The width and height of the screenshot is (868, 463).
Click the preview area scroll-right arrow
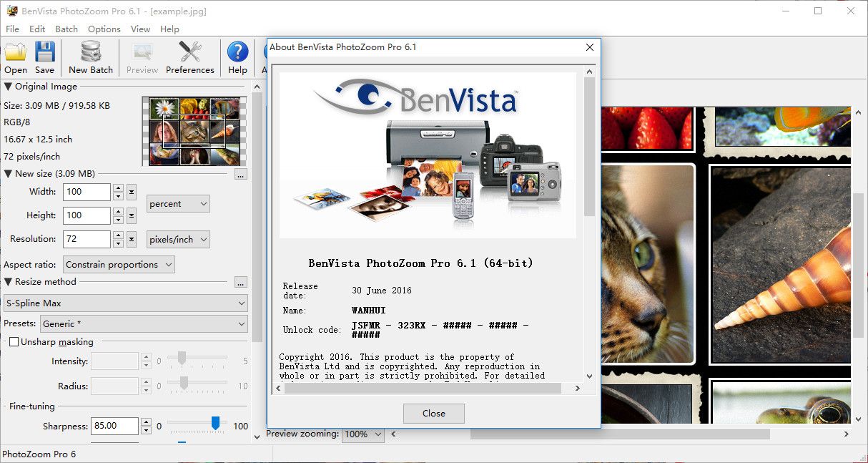point(847,434)
